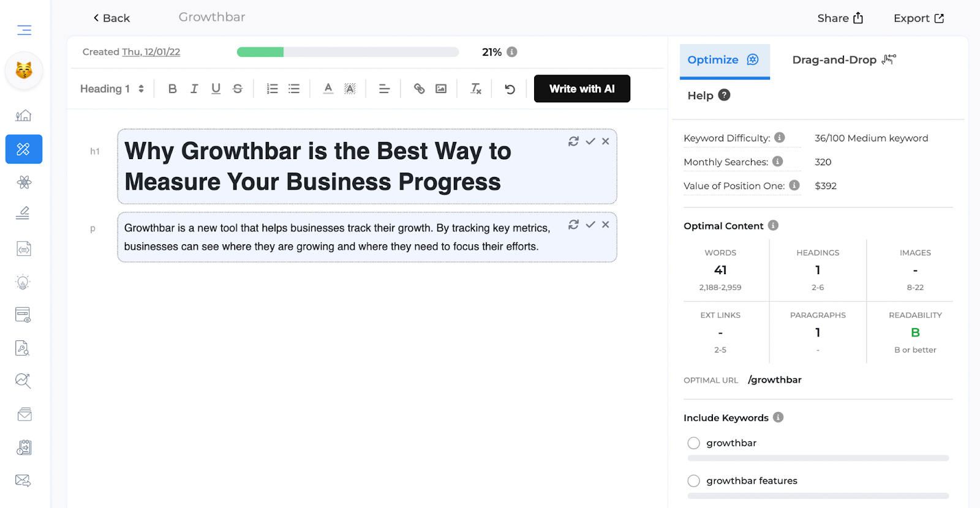The width and height of the screenshot is (980, 508).
Task: Open the home dashboard sidebar icon
Action: coord(23,116)
